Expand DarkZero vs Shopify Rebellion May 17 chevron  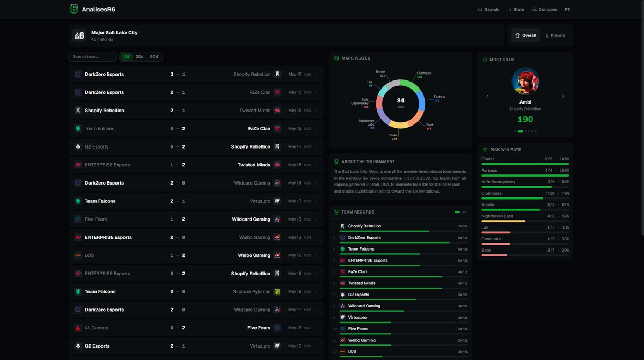click(x=316, y=75)
